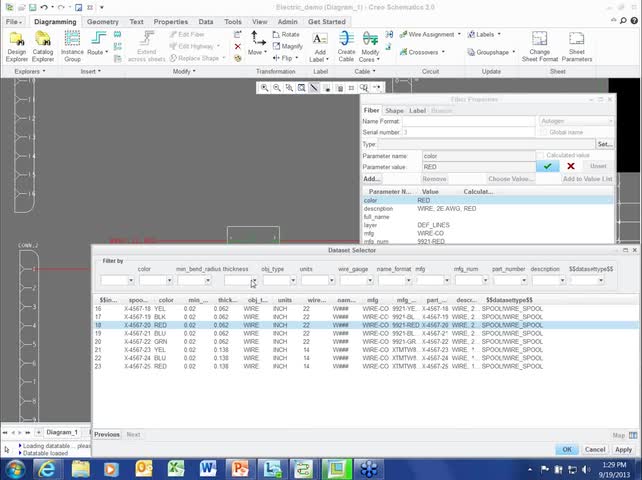642x480 pixels.
Task: Click the Route tool icon
Action: [98, 40]
